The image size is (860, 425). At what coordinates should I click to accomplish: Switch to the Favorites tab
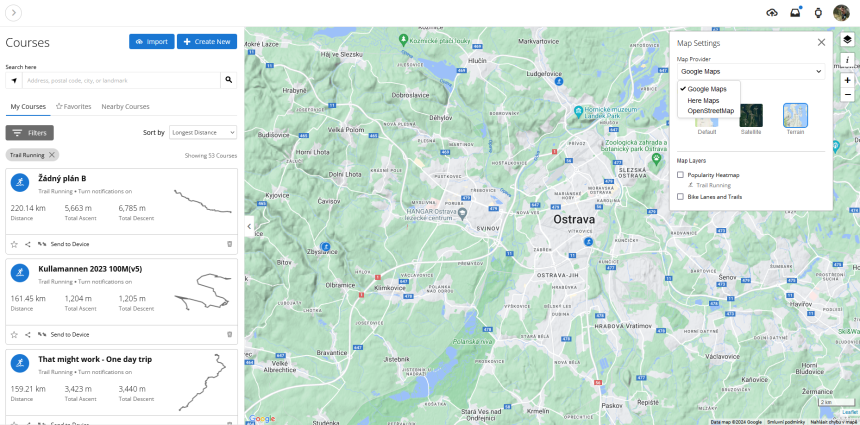[x=74, y=106]
